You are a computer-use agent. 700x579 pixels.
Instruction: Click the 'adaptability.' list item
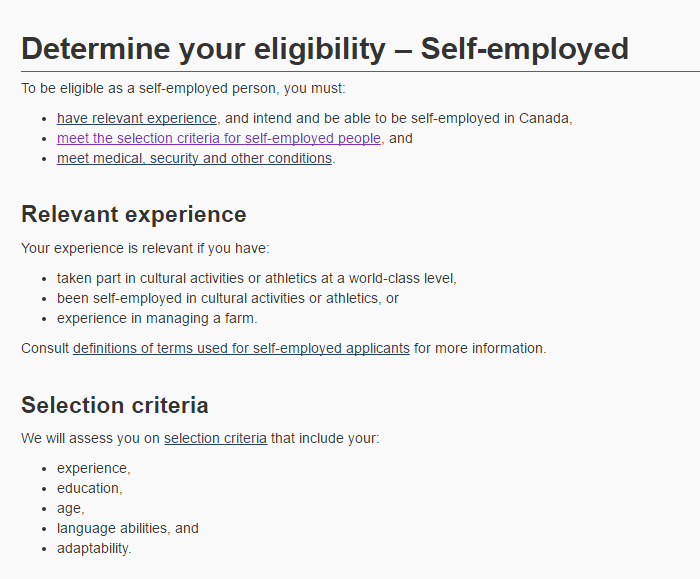pos(94,548)
